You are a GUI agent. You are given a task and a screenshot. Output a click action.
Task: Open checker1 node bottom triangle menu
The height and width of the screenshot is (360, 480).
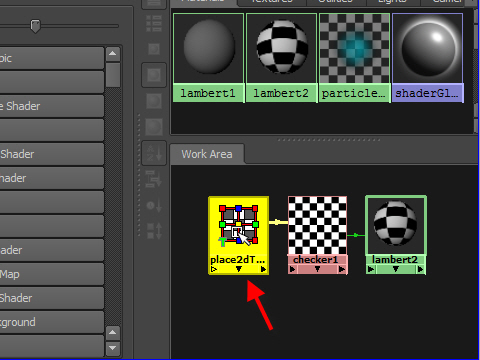coord(317,269)
